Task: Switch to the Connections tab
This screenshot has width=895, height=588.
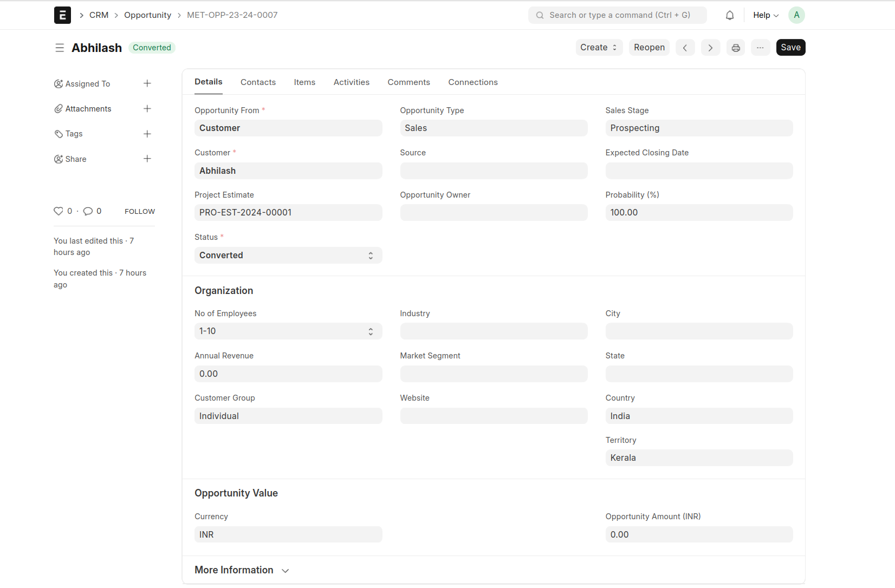Action: (472, 82)
